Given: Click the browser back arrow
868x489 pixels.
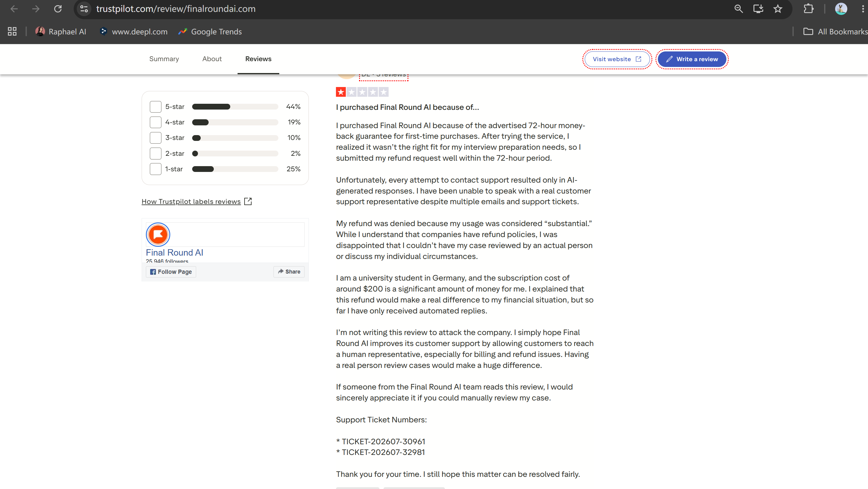Looking at the screenshot, I should [x=14, y=9].
